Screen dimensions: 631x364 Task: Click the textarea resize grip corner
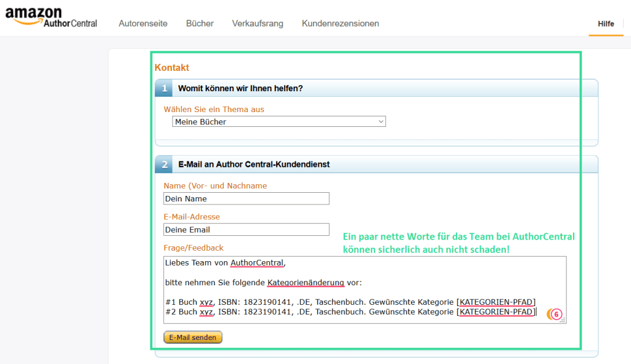point(563,320)
